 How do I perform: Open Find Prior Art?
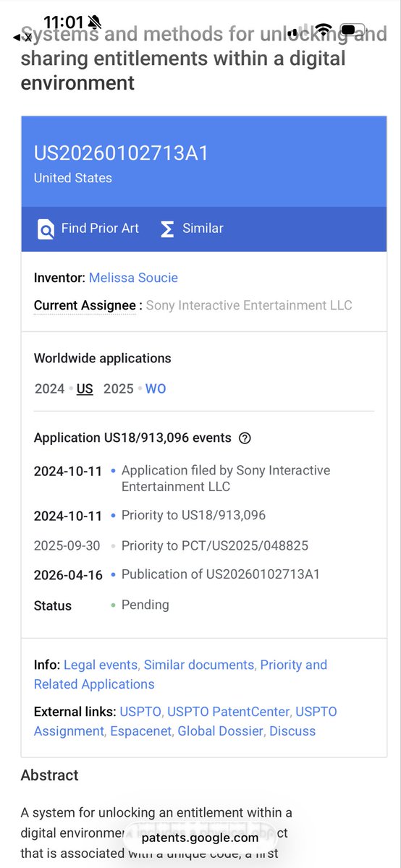88,229
